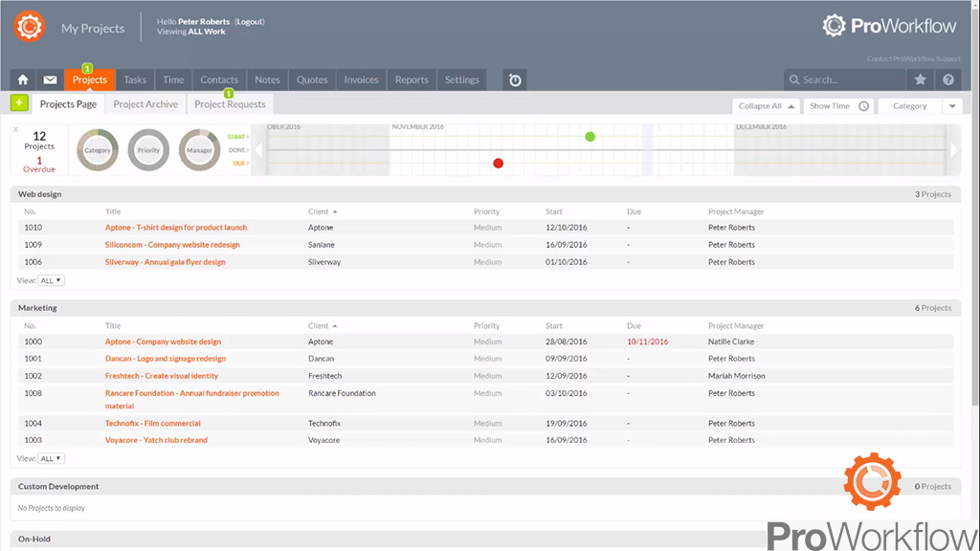Click the green add project plus button
Viewport: 980px width, 551px height.
[x=19, y=103]
